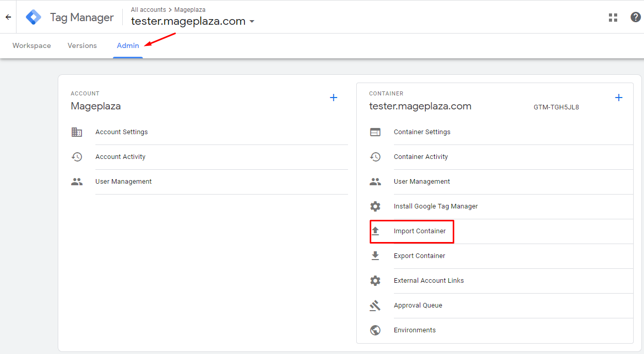Click Container's User Management people icon
Viewport: 644px width, 354px height.
(x=375, y=182)
